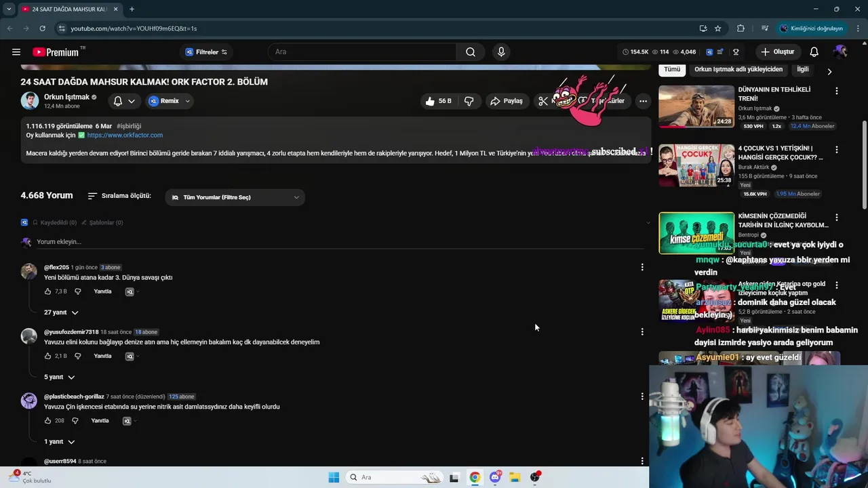Open Sıralama ölçütü sort menu
The width and height of the screenshot is (868, 488).
pyautogui.click(x=119, y=196)
